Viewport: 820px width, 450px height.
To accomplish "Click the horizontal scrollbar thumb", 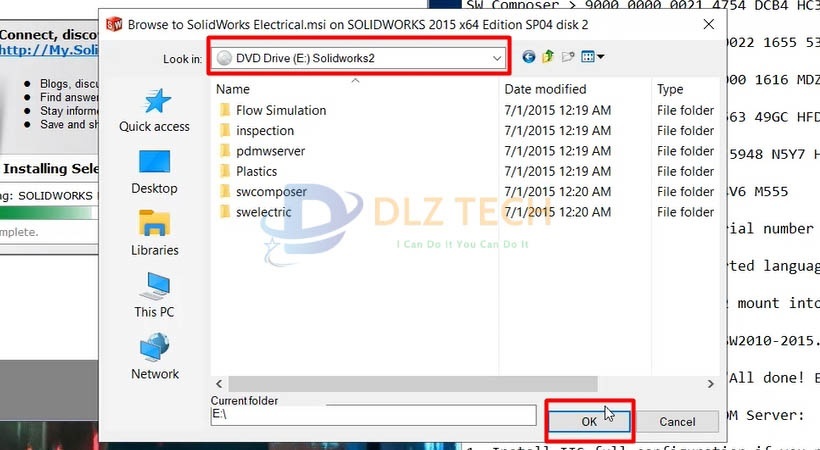I will (413, 384).
